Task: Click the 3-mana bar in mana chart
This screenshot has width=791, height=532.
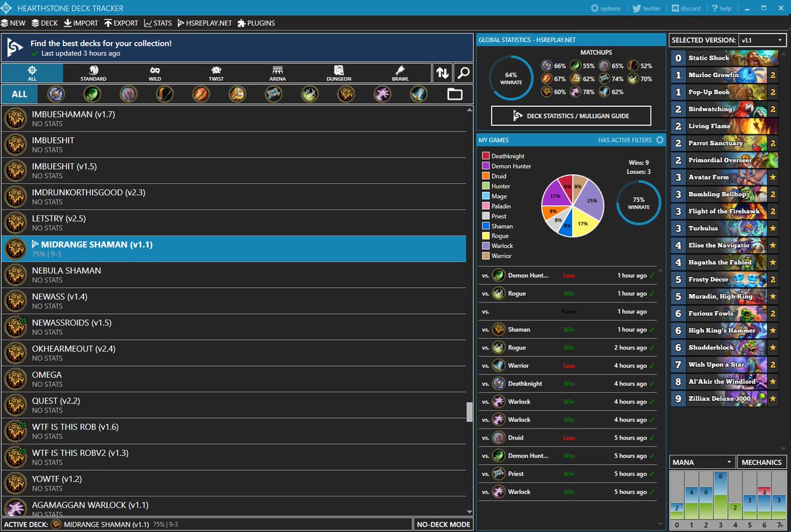Action: [x=719, y=495]
